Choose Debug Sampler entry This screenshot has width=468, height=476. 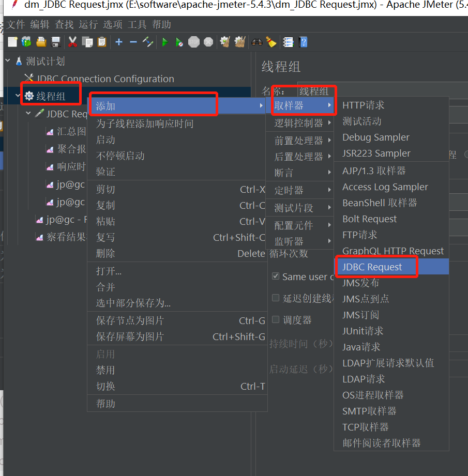[391, 137]
